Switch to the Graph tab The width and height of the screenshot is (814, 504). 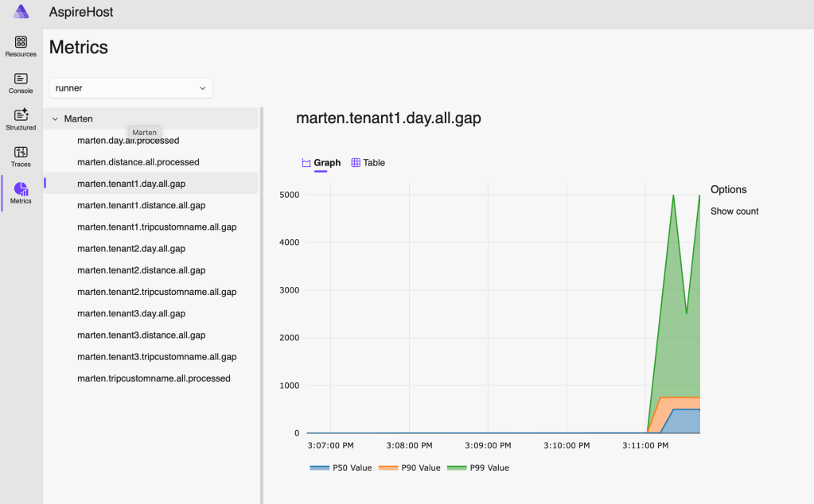[321, 163]
